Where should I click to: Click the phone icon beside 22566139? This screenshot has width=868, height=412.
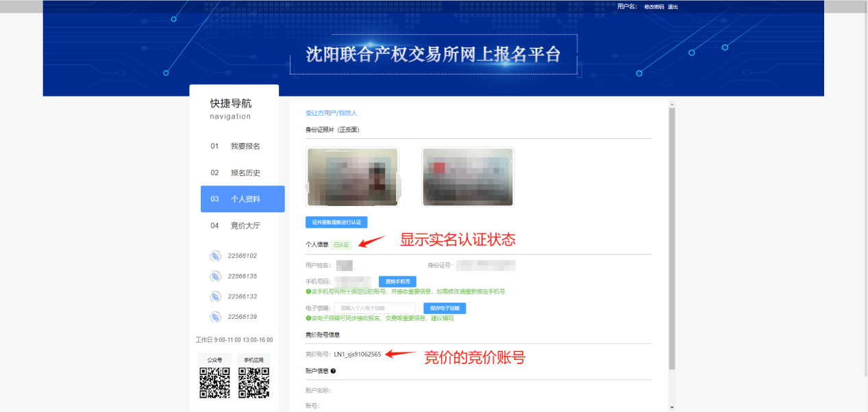coord(215,317)
